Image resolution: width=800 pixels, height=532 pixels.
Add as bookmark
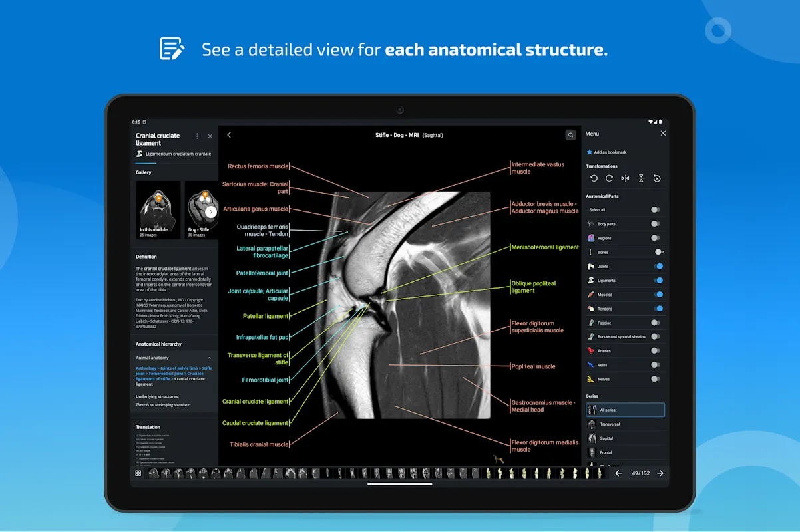pos(610,152)
